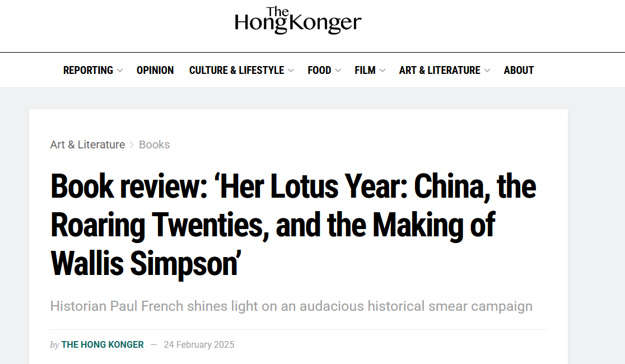Expand the chevron beside Reporting
This screenshot has height=364, width=625.
point(120,71)
